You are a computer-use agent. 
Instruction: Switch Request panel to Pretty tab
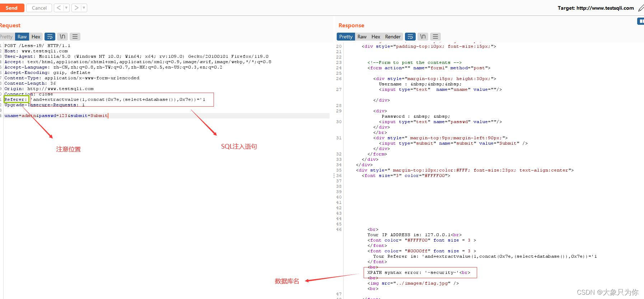6,37
